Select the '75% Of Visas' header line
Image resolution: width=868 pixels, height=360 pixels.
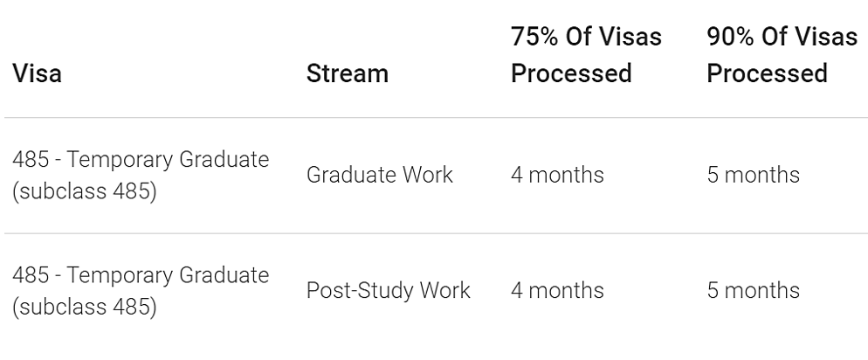coord(586,37)
